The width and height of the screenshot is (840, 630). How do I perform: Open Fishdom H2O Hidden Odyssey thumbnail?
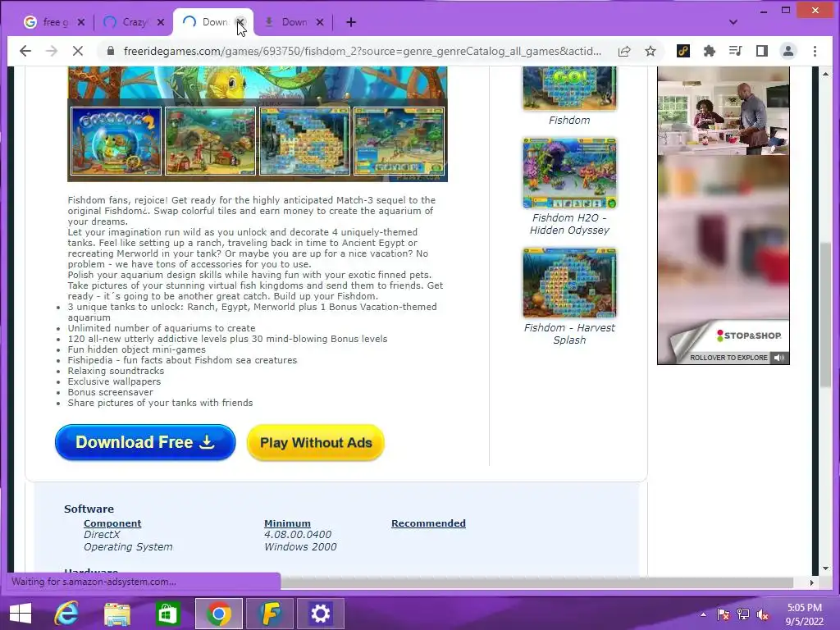[569, 173]
